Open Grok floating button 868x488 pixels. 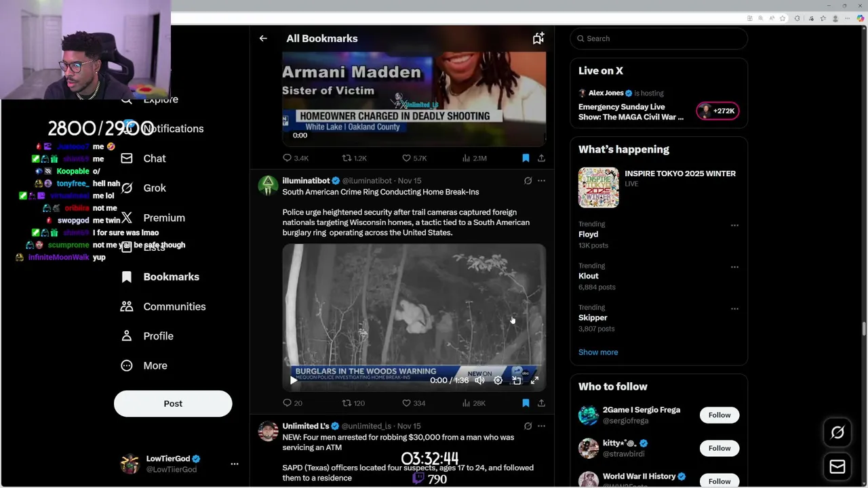(x=837, y=432)
